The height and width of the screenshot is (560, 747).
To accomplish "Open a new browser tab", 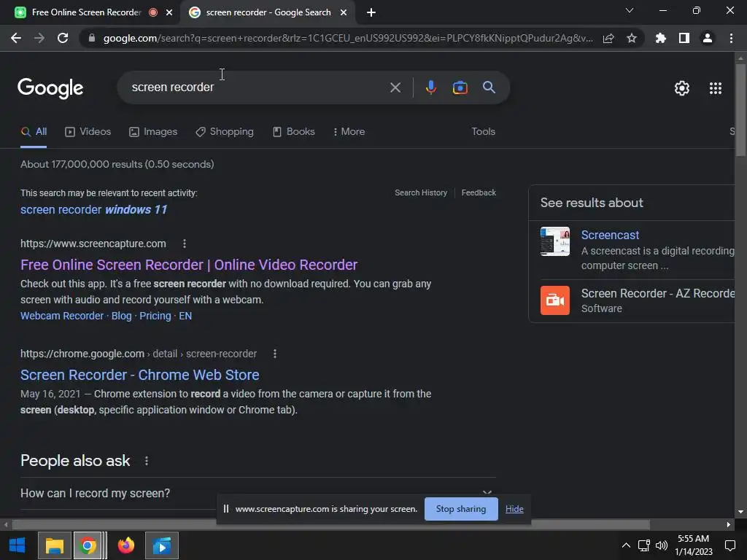I will tap(371, 13).
